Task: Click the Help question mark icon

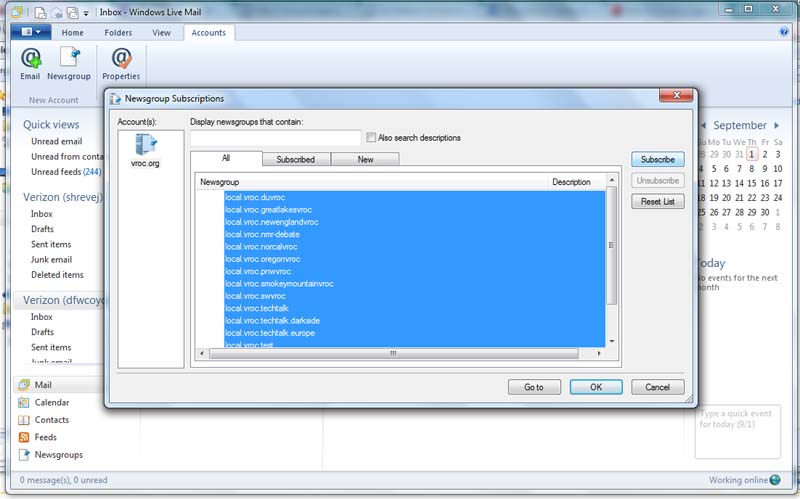Action: click(x=784, y=32)
